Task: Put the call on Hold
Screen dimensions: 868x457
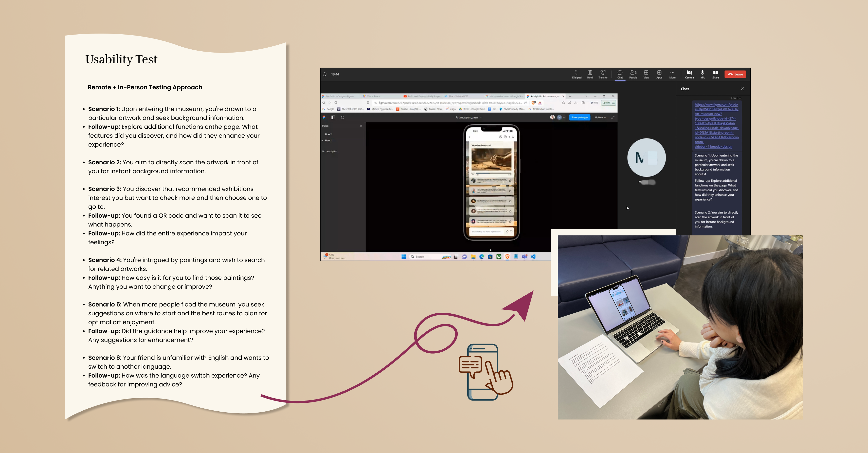Action: click(x=590, y=74)
